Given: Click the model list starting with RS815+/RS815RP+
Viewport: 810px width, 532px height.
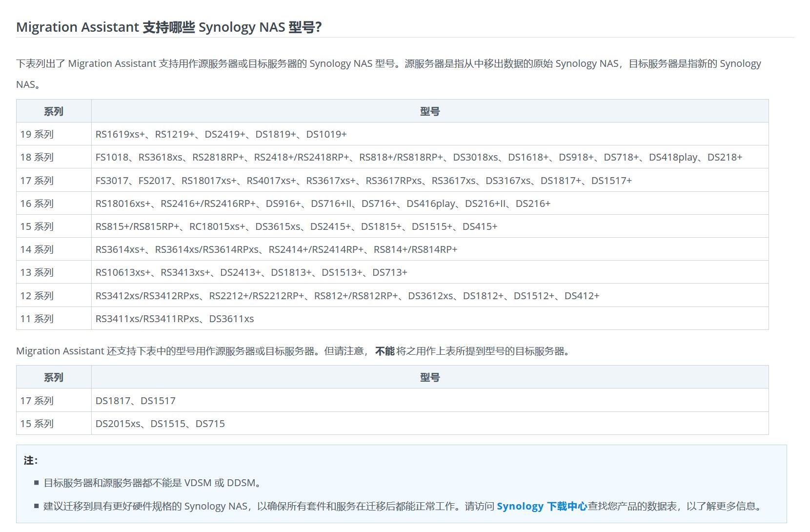Looking at the screenshot, I should 430,226.
